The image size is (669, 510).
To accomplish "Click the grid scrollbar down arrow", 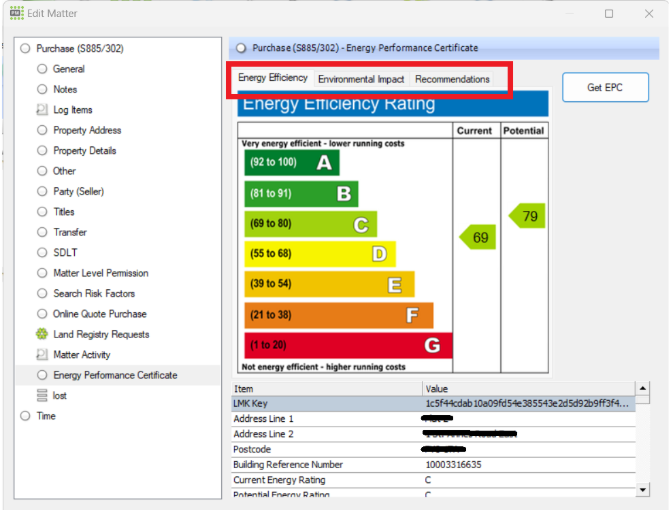I will pos(643,490).
